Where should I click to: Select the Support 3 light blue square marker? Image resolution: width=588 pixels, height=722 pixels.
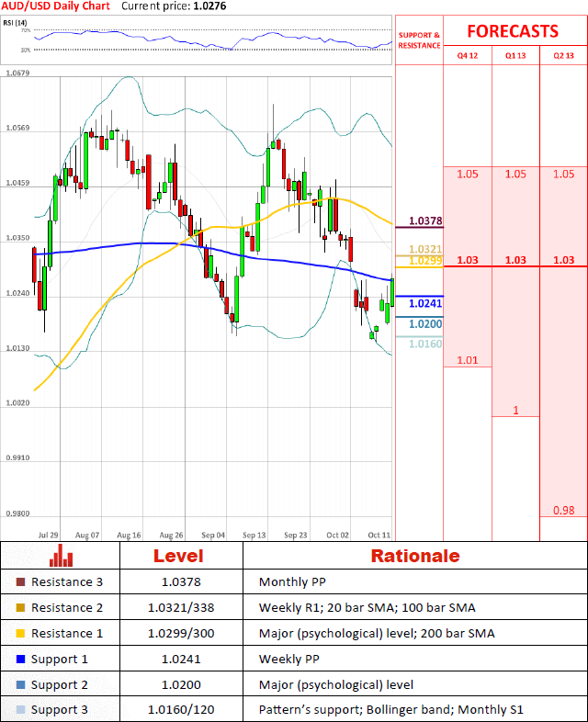tap(21, 710)
